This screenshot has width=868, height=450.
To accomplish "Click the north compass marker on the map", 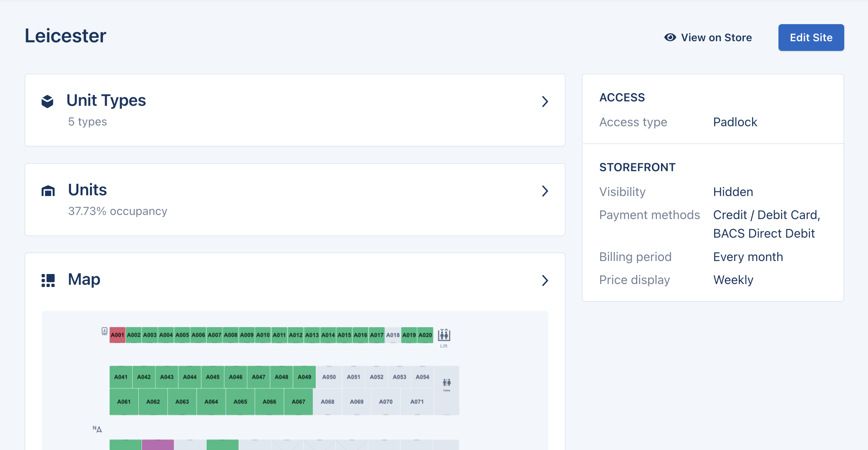I will (x=97, y=429).
